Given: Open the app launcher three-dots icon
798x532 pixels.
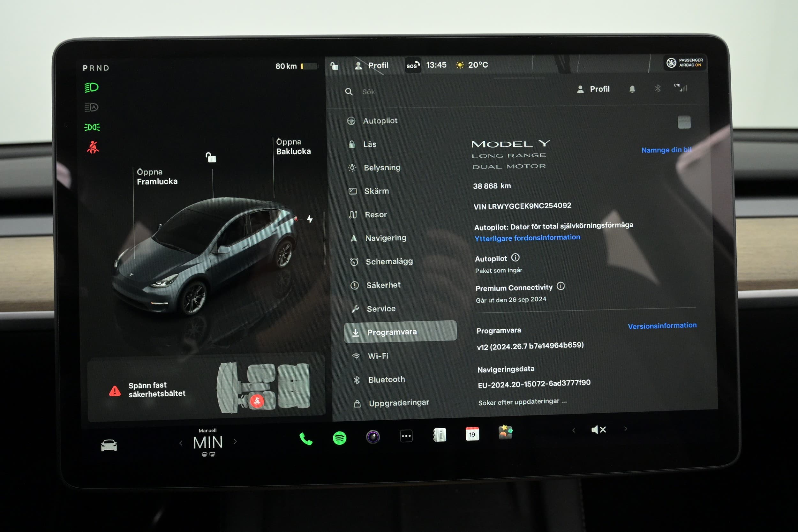Looking at the screenshot, I should point(406,436).
